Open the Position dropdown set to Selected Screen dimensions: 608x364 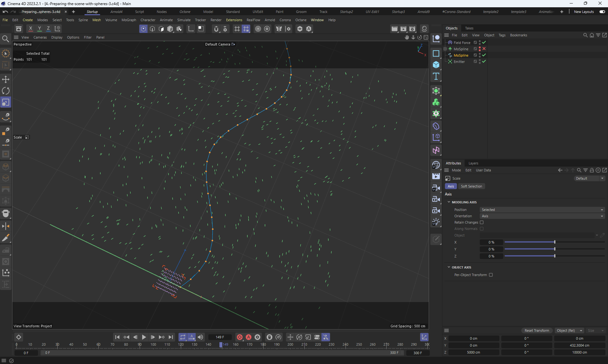click(x=542, y=210)
